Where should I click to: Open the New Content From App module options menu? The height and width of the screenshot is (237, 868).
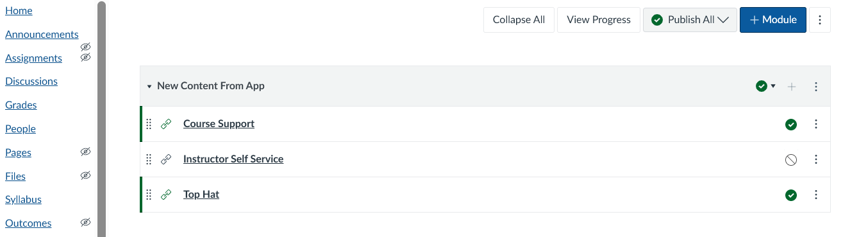click(816, 87)
